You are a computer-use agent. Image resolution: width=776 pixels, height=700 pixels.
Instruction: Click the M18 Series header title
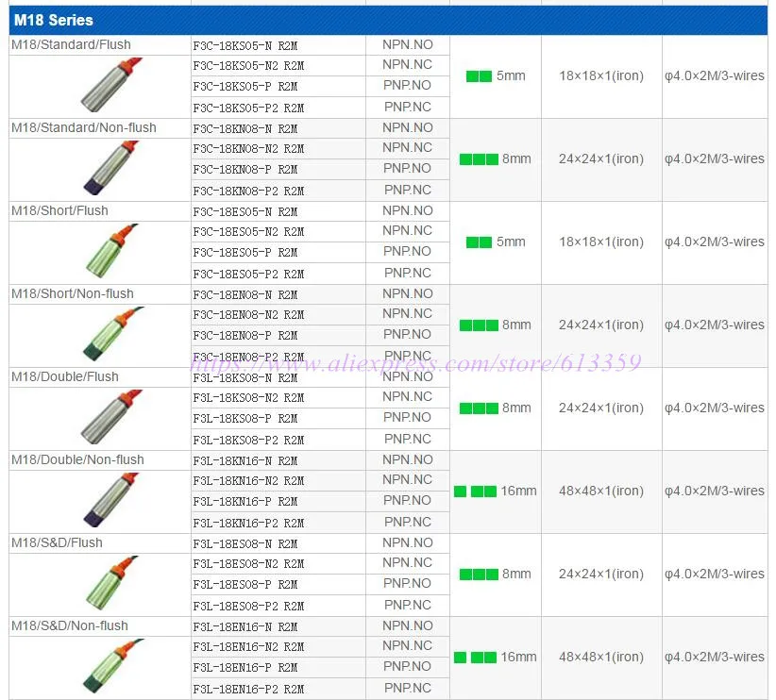[54, 20]
